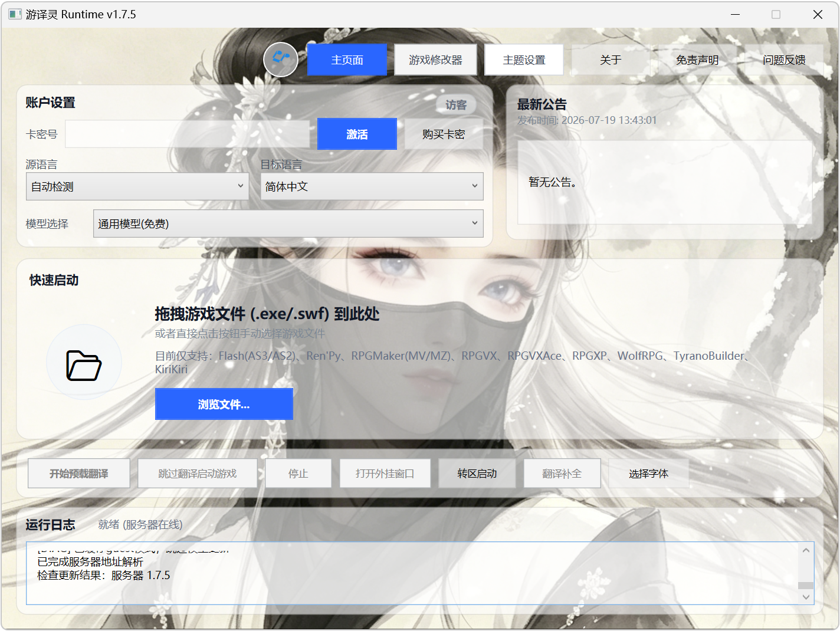Image resolution: width=840 pixels, height=631 pixels.
Task: Click the 访客 status badge
Action: (456, 104)
